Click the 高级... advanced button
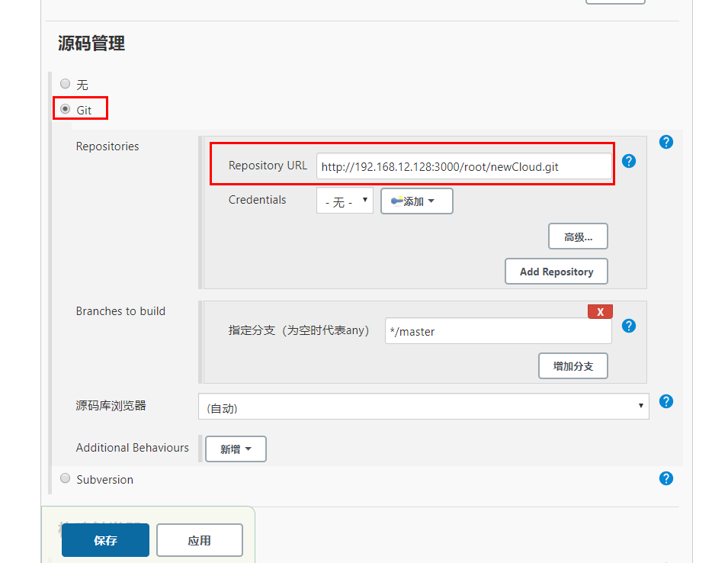This screenshot has width=728, height=563. pos(578,236)
